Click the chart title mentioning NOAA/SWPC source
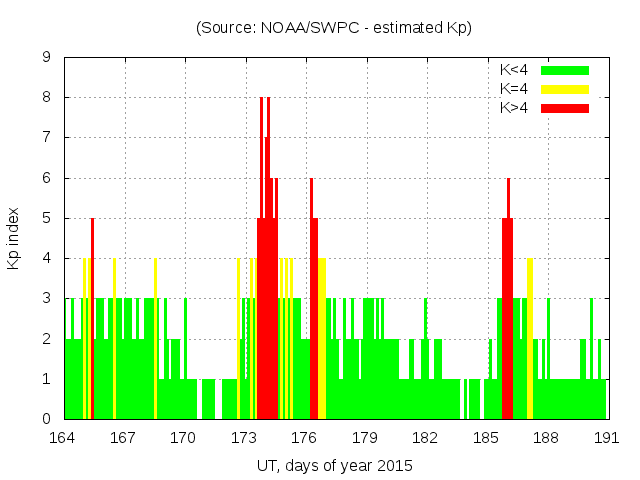 334,28
